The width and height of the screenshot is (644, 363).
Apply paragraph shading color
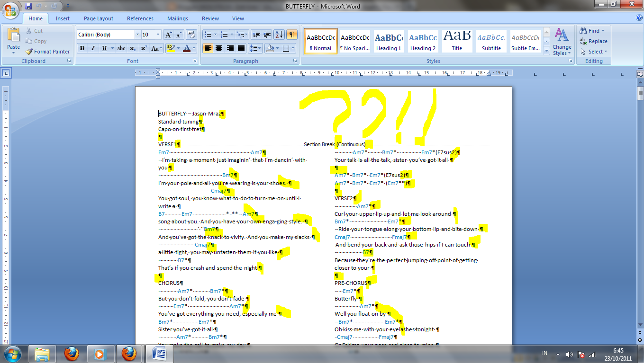(x=270, y=48)
